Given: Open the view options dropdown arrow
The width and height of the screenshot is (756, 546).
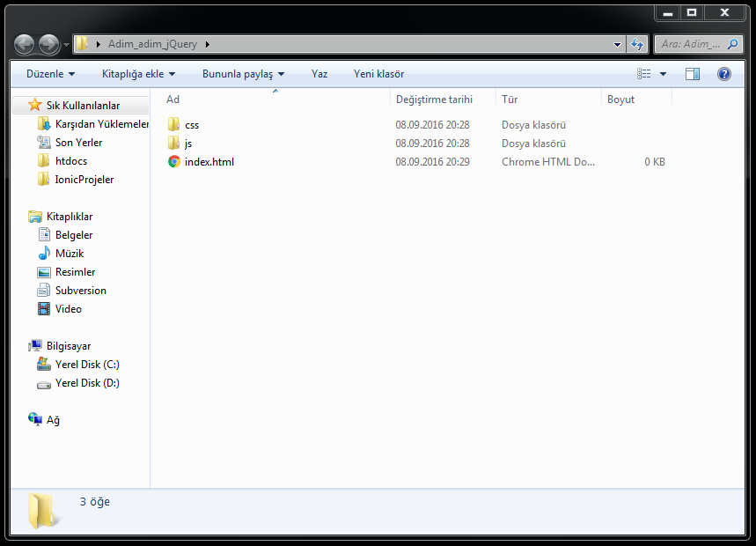Looking at the screenshot, I should tap(663, 74).
